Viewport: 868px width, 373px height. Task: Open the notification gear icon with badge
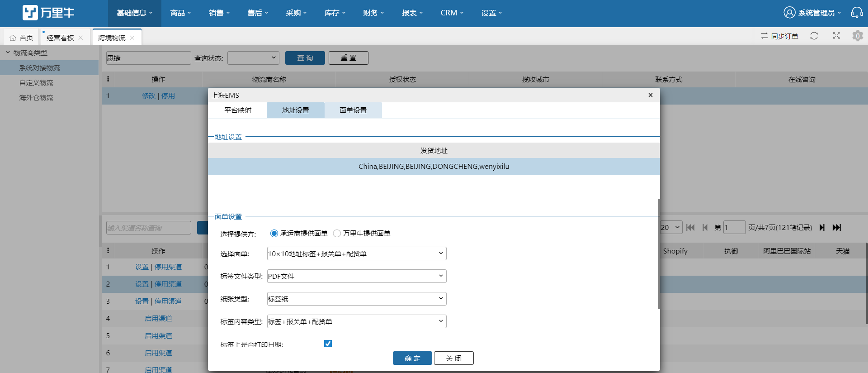pos(858,36)
